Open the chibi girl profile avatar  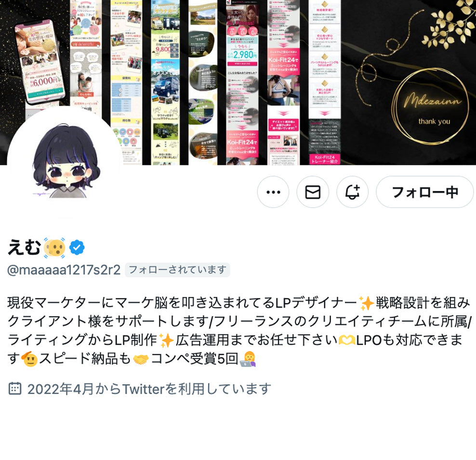[x=65, y=161]
